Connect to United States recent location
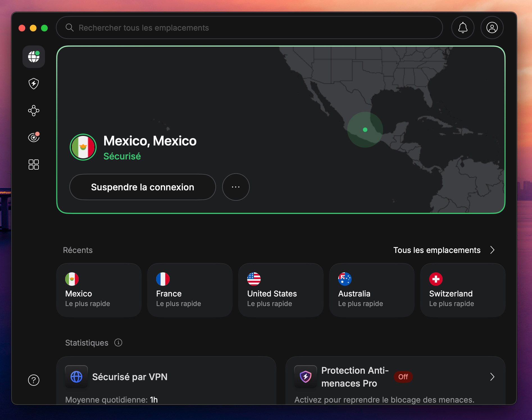 (281, 290)
